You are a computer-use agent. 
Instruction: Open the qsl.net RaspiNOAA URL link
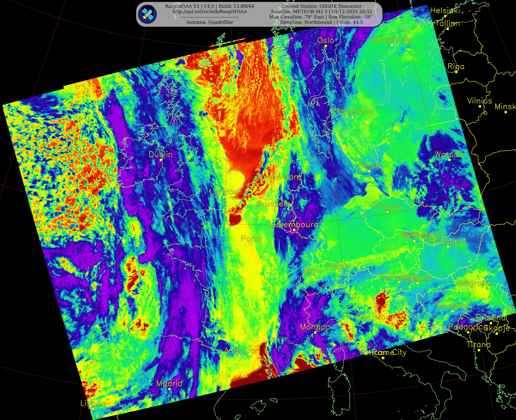point(209,12)
